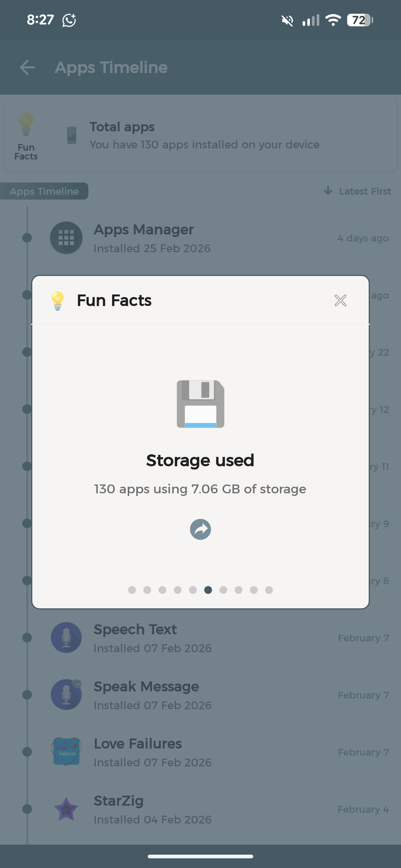This screenshot has height=868, width=401.
Task: Tap the timeline marker beside Speech Text
Action: 27,638
